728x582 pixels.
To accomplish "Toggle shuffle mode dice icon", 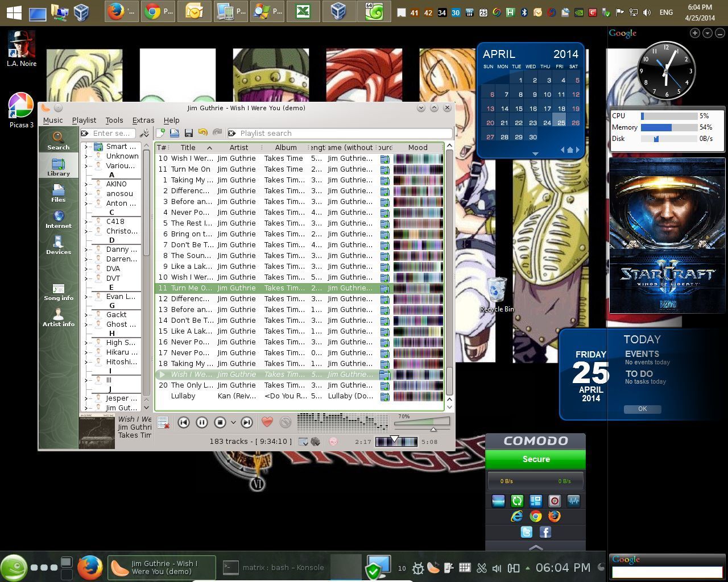I will (x=316, y=442).
